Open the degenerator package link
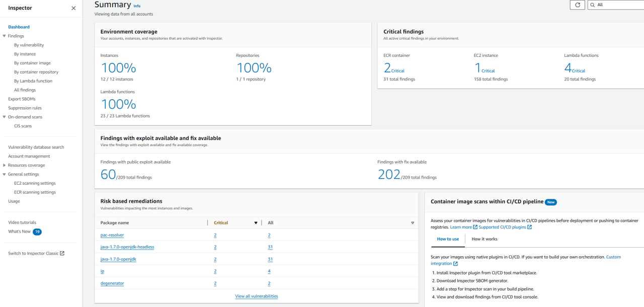 click(x=112, y=283)
